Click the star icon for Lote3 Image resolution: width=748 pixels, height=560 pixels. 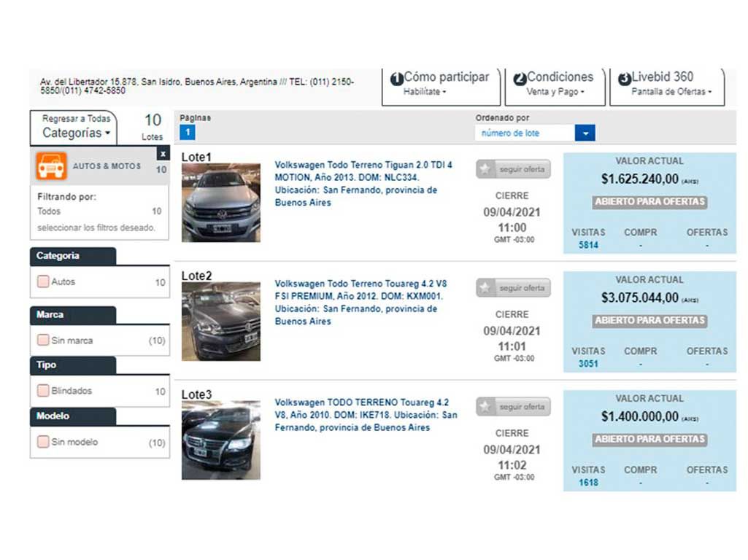[x=485, y=407]
